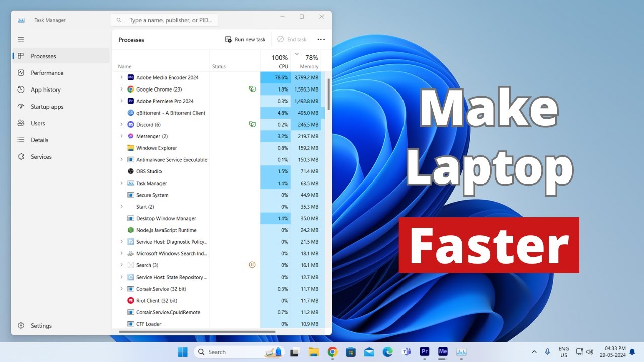Sort processes by the Memory column header
Screen dimensions: 644x362
click(306, 61)
